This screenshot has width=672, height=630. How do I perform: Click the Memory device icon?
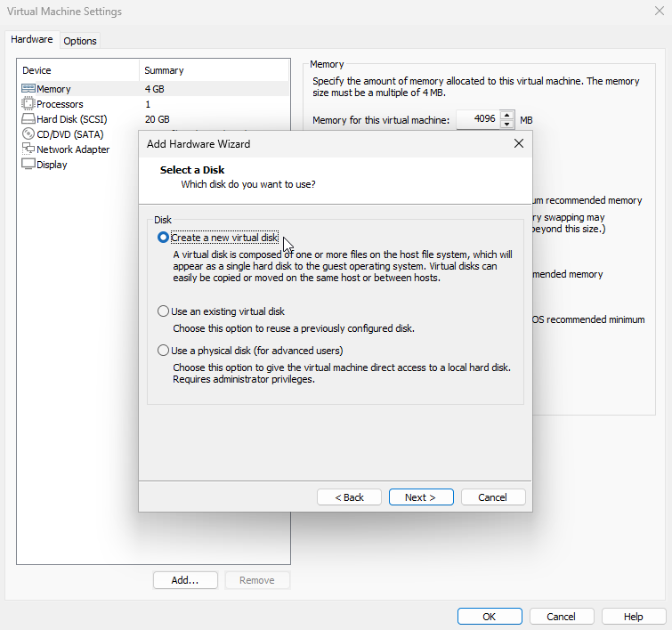tap(28, 89)
